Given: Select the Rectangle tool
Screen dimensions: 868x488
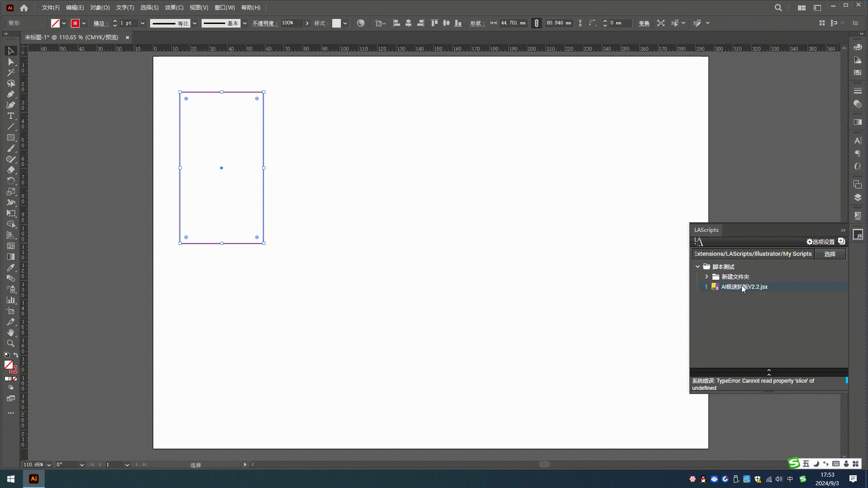Looking at the screenshot, I should coord(10,137).
